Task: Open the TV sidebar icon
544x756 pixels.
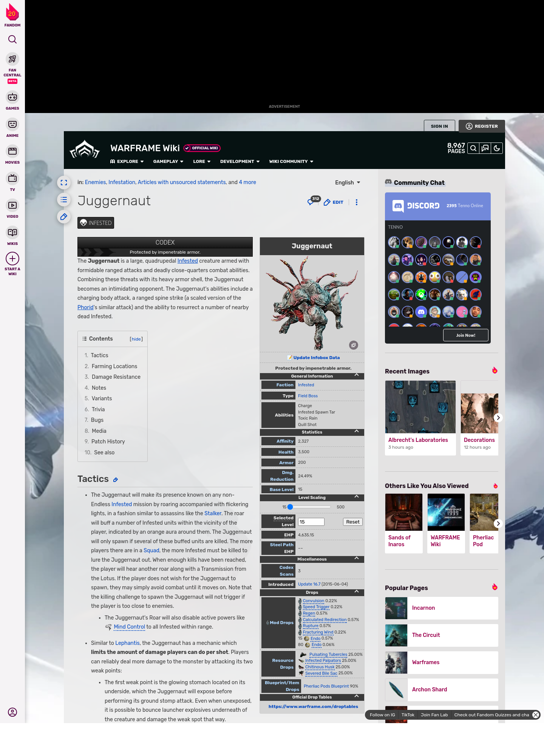Action: (x=12, y=178)
